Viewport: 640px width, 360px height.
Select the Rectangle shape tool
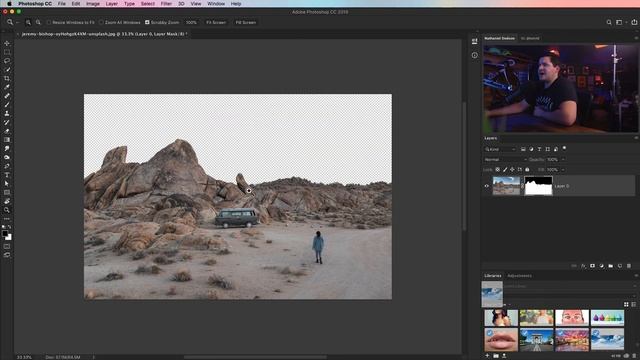coord(7,192)
